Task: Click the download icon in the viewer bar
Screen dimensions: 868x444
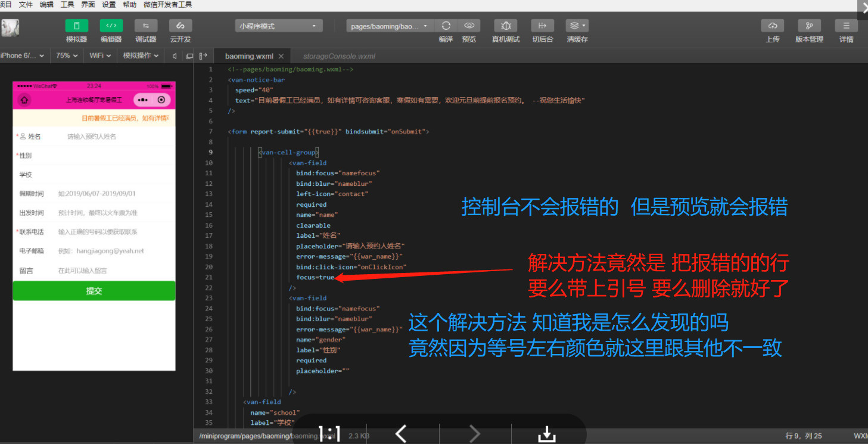Action: (x=546, y=434)
